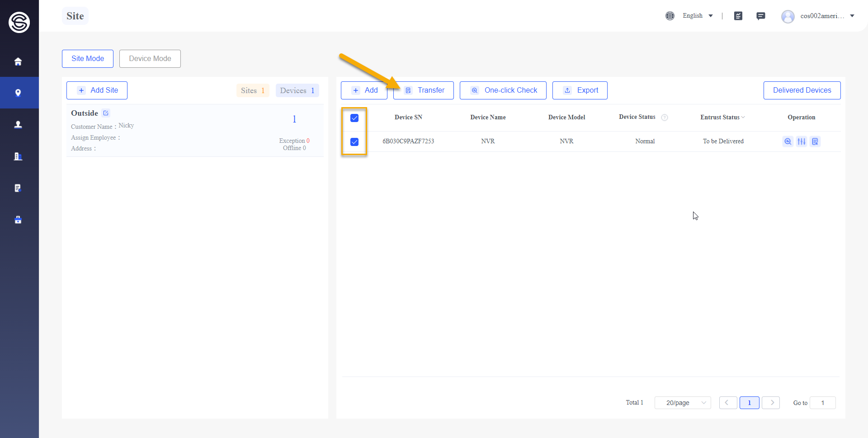Image resolution: width=868 pixels, height=438 pixels.
Task: Click the serial number 6B030C9PAZF7253
Action: [x=408, y=141]
